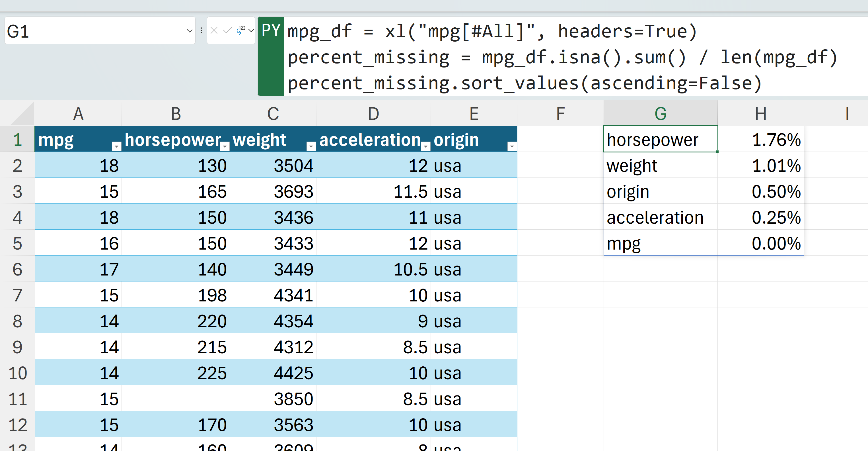This screenshot has height=451, width=868.
Task: Select column F header
Action: [x=560, y=114]
